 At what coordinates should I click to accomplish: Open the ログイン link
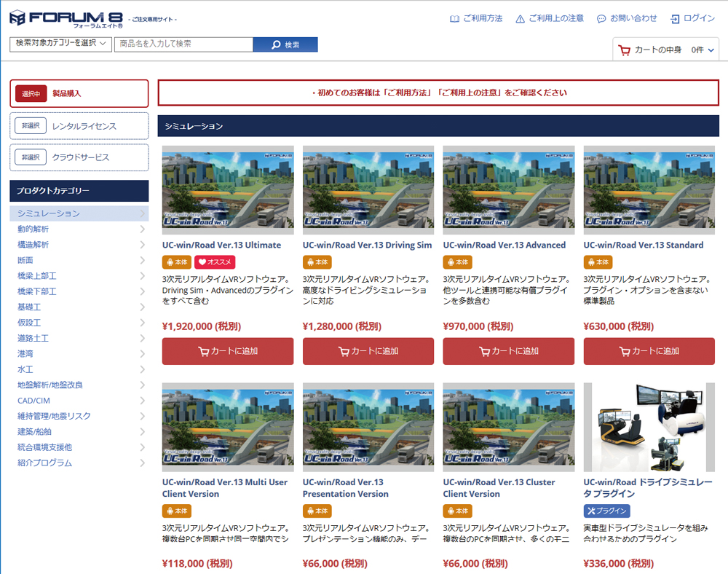tap(693, 19)
